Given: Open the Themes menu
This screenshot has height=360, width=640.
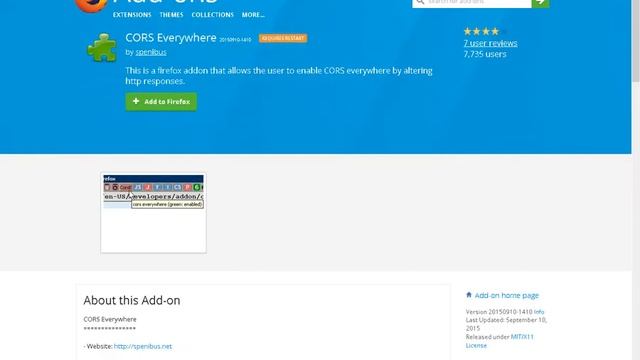Looking at the screenshot, I should click(x=171, y=15).
